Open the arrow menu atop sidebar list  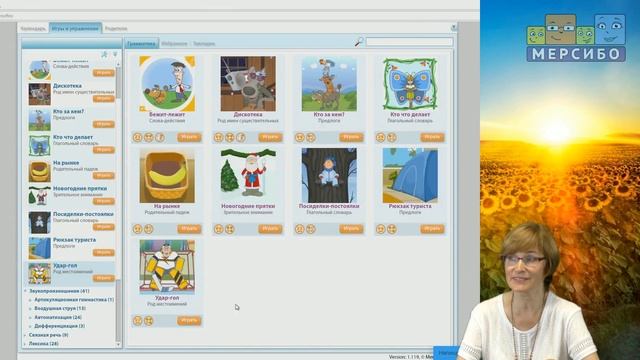[x=115, y=55]
